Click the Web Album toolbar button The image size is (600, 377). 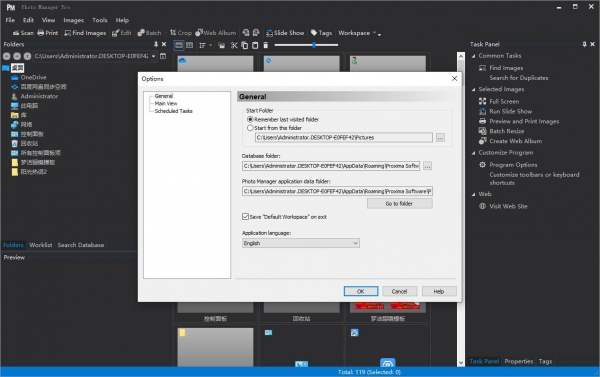tap(216, 33)
